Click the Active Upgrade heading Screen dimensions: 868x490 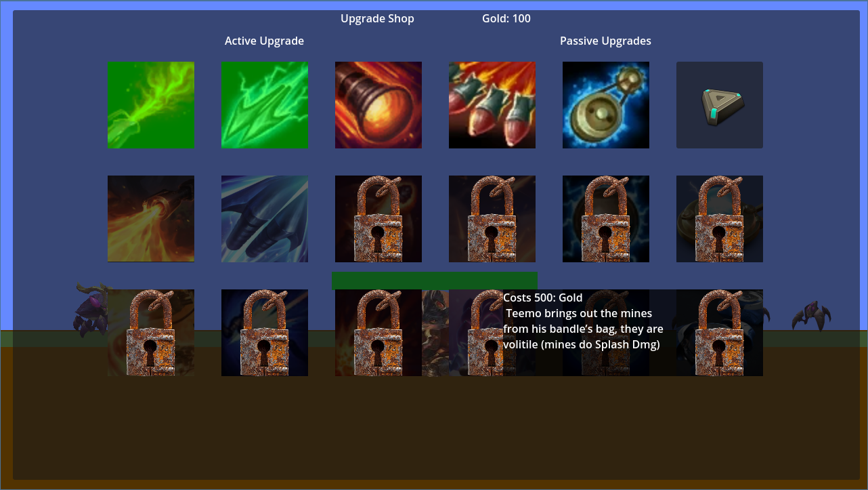tap(264, 41)
